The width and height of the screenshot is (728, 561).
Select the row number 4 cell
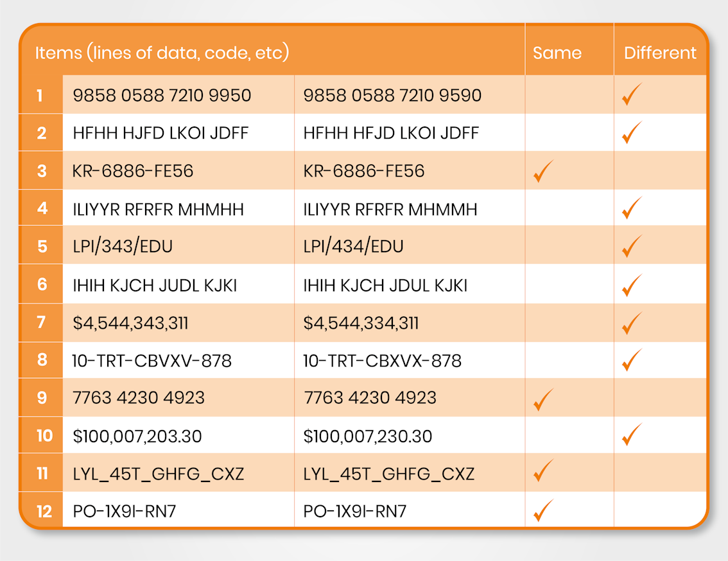[42, 209]
